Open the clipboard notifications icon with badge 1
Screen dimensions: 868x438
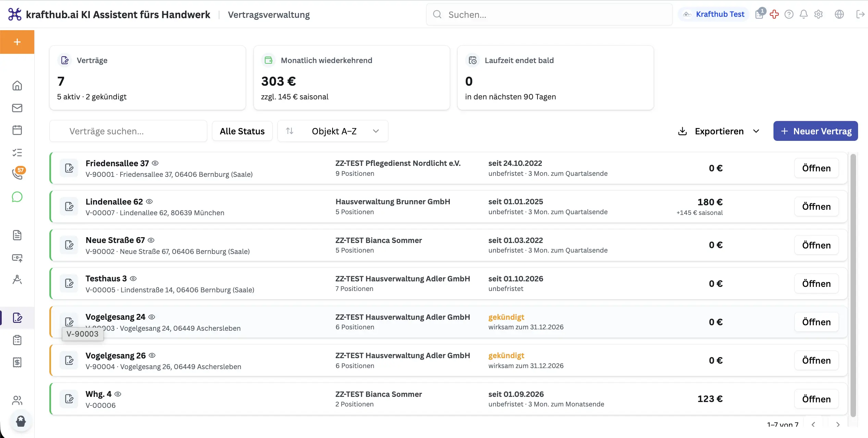pos(760,14)
